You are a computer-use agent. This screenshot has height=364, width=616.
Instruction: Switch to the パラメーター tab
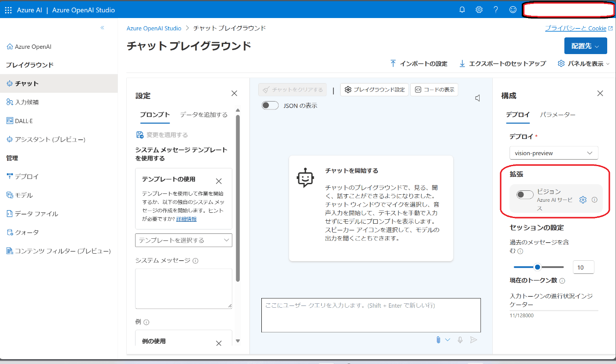pos(557,114)
